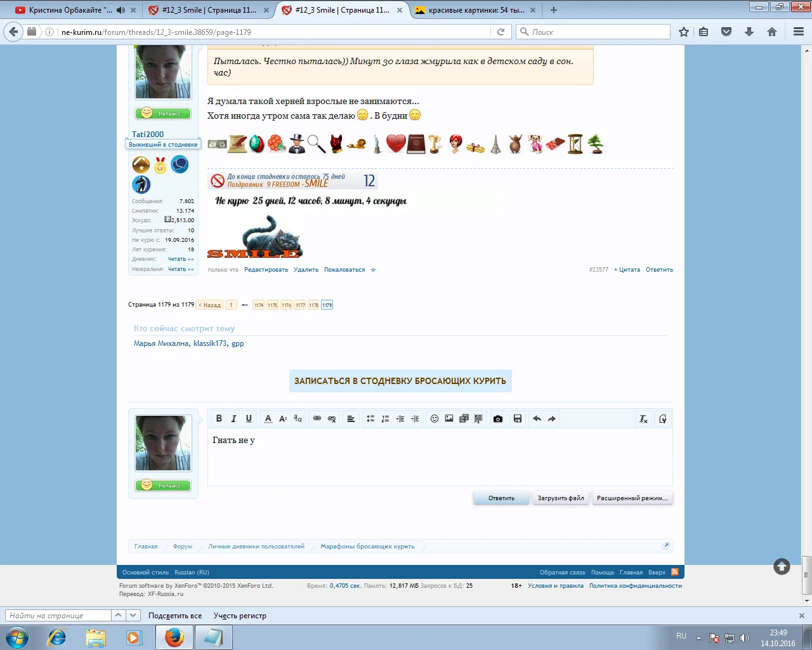The width and height of the screenshot is (812, 650).
Task: Open the Основной стиль style chooser
Action: tap(145, 573)
